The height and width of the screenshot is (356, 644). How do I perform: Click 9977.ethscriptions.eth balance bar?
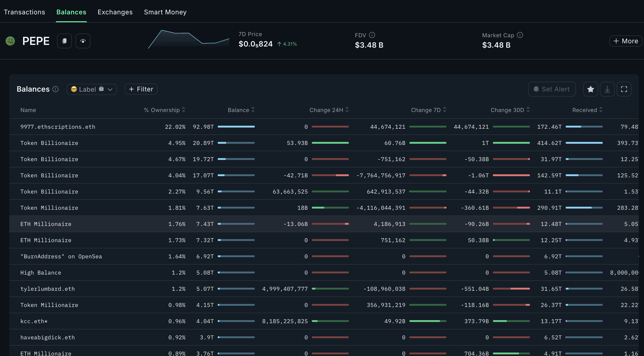pyautogui.click(x=236, y=127)
